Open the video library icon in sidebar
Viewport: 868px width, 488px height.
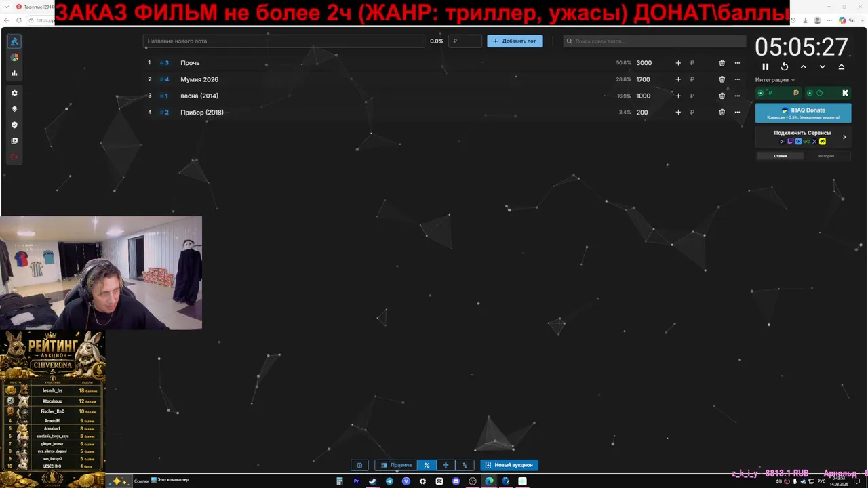(14, 141)
